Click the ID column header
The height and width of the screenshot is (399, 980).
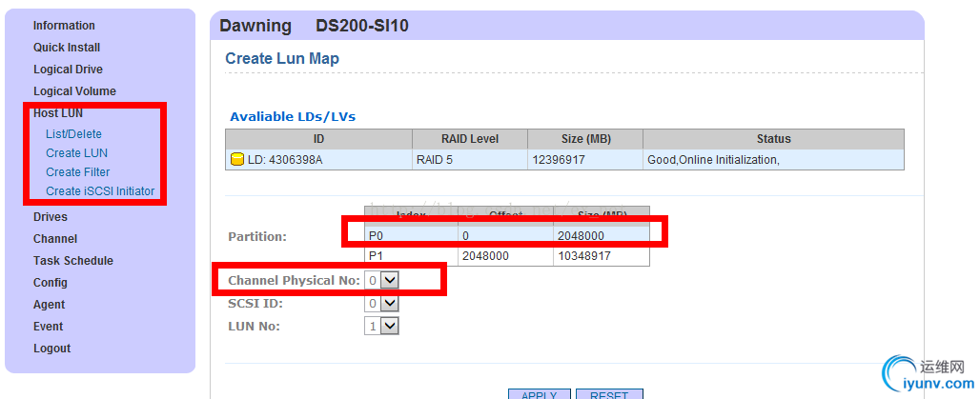click(318, 139)
